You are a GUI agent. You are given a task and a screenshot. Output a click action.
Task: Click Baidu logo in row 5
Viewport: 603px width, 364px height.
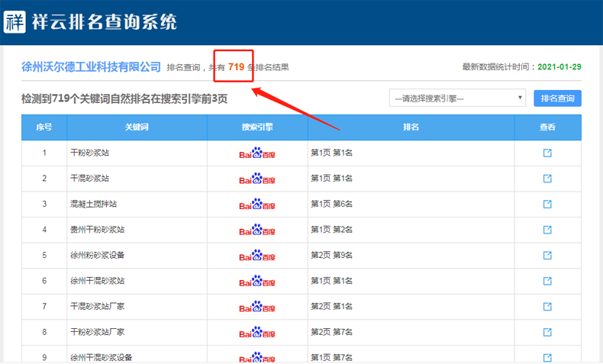257,256
